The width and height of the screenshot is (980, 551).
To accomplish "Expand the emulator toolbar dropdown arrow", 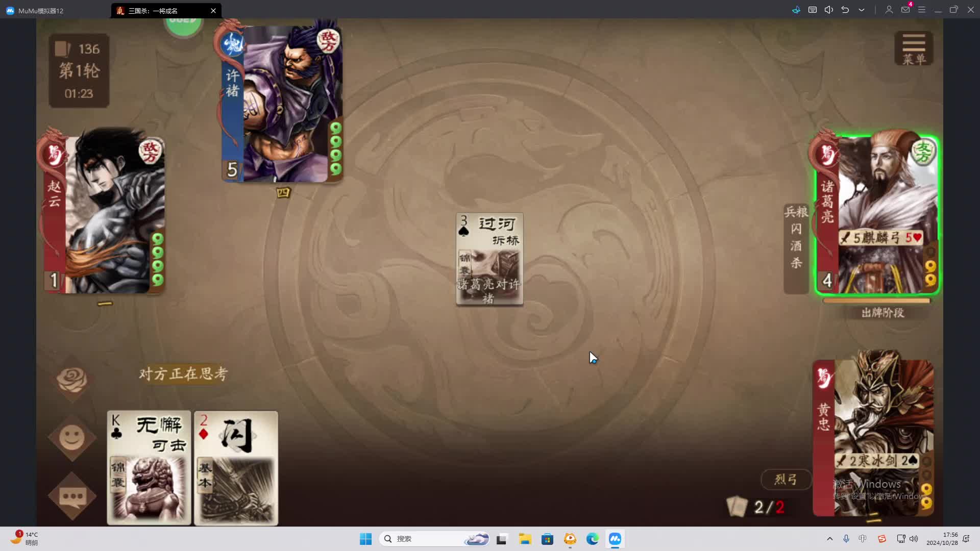I will click(862, 10).
